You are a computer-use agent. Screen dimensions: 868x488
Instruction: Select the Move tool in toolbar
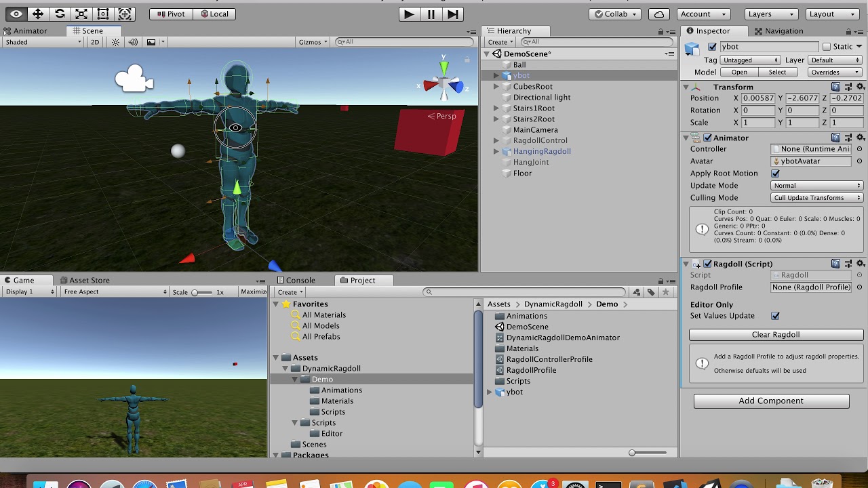coord(38,14)
